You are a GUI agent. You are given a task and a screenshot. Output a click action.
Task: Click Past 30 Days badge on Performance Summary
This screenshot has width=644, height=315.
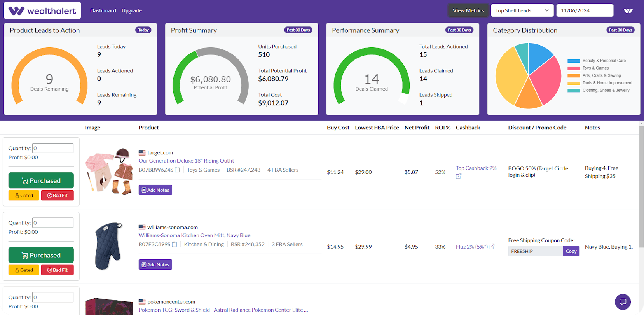tap(459, 30)
